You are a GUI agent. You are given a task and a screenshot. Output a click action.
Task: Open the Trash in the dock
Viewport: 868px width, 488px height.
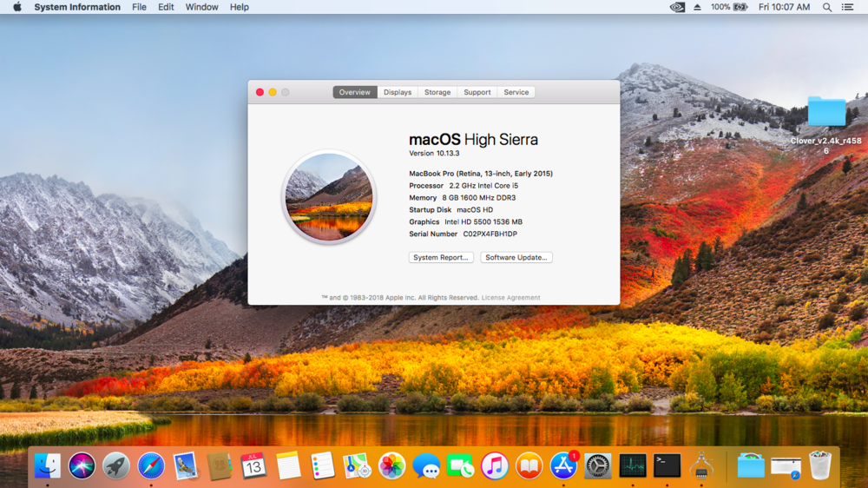tap(819, 466)
